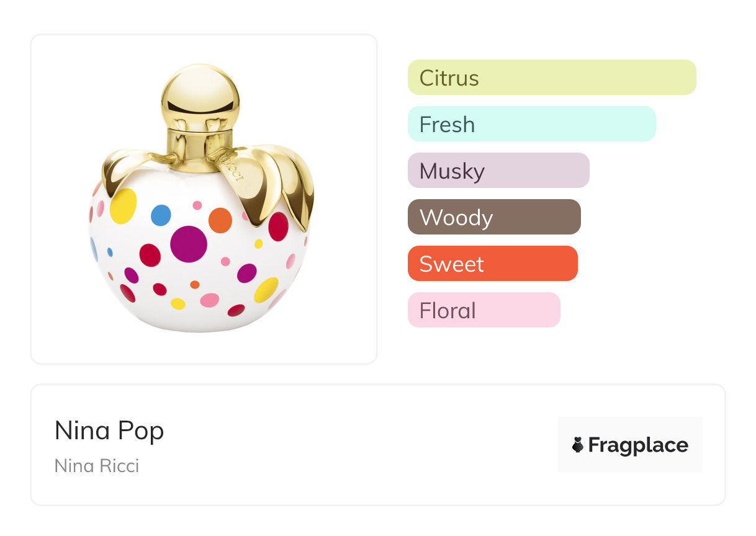
Task: Pick the brown Woody accord bar
Action: click(x=493, y=217)
